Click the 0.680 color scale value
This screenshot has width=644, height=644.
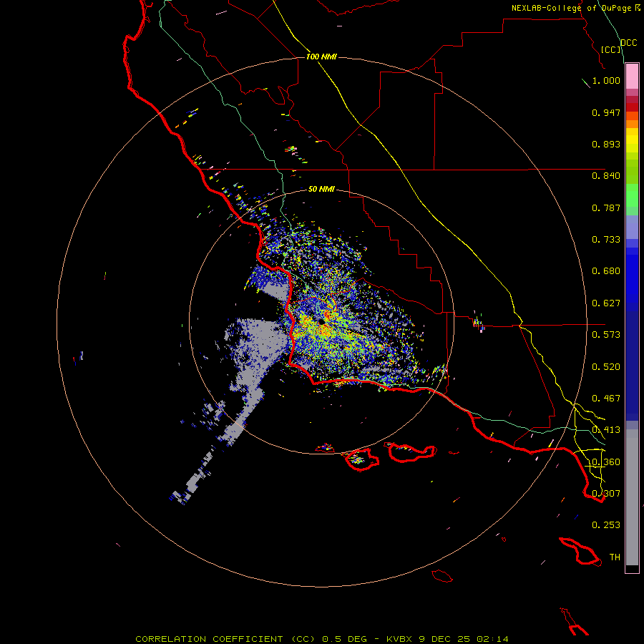(606, 271)
